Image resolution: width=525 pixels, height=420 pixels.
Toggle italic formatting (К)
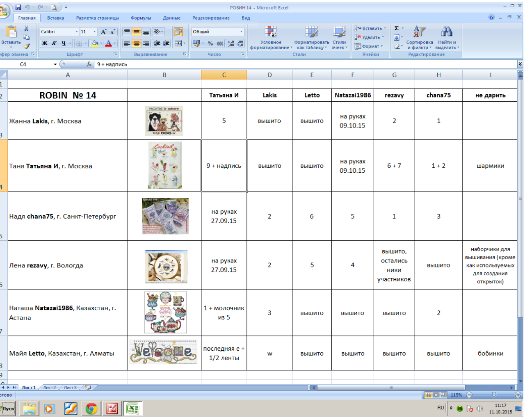[x=54, y=43]
